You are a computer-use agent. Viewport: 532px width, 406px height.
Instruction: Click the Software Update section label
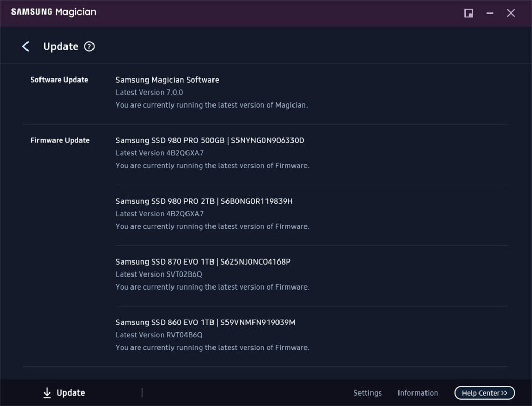tap(59, 80)
